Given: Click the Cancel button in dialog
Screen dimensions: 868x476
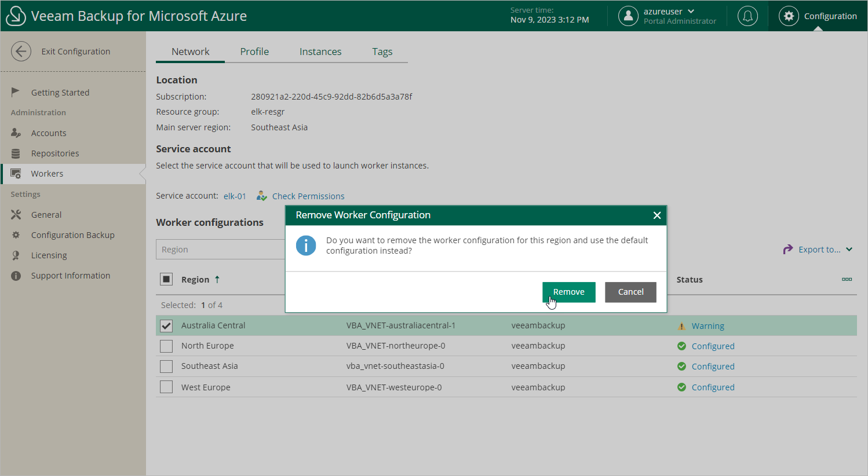Looking at the screenshot, I should click(x=630, y=292).
